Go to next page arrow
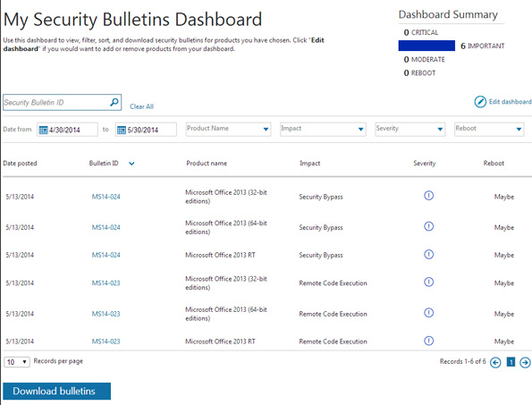This screenshot has height=405, width=532. 525,363
